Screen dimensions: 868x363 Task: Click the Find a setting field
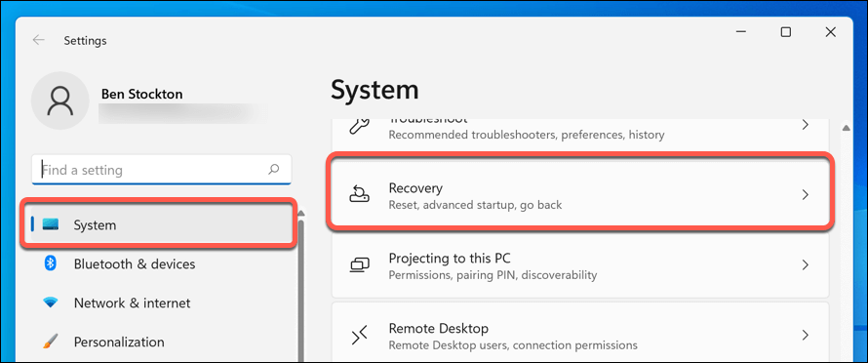[162, 170]
